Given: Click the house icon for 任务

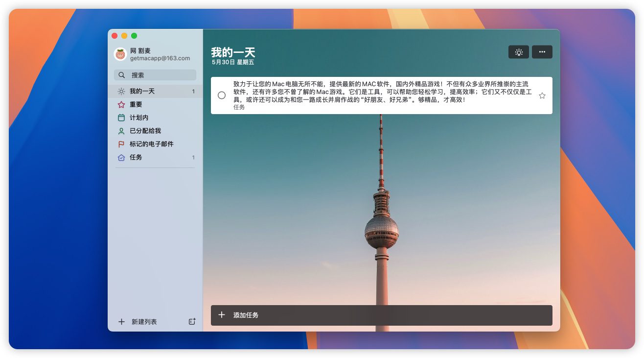Looking at the screenshot, I should point(121,157).
